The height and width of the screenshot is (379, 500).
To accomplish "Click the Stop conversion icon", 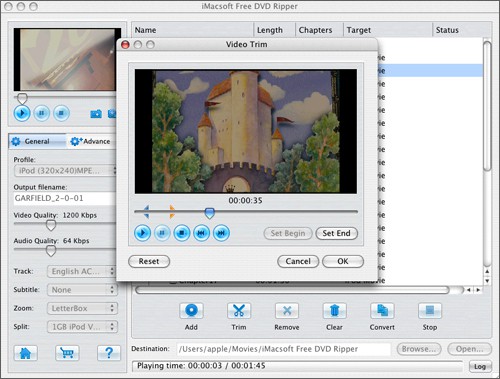I will click(x=430, y=311).
